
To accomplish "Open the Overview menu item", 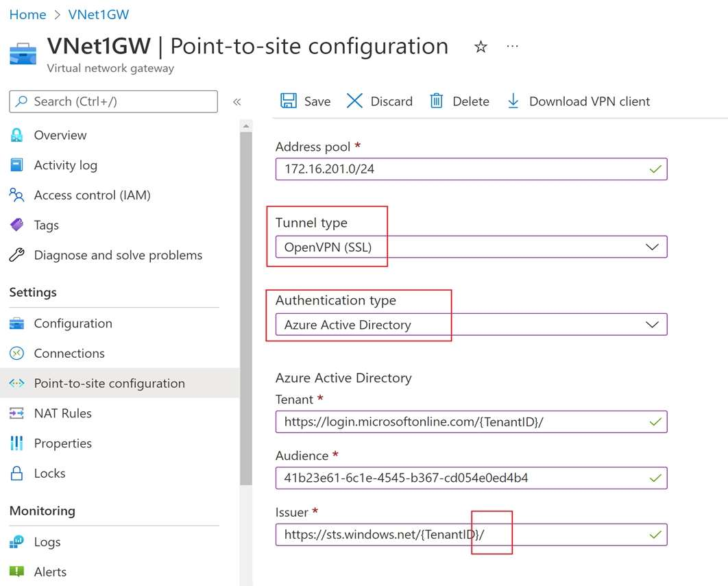I will click(x=60, y=135).
